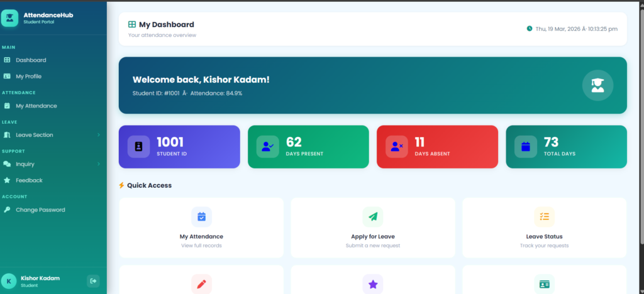644x294 pixels.
Task: Click the Track your requests caption
Action: [x=544, y=246]
